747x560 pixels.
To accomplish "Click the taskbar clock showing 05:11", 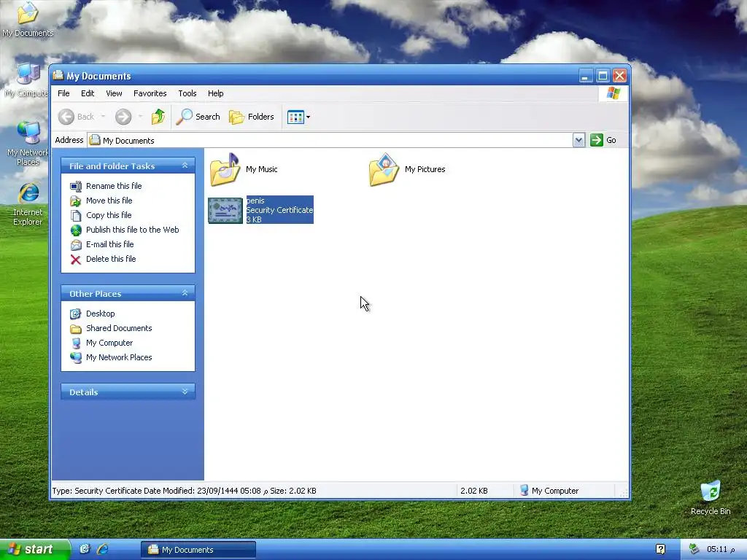I will [x=720, y=550].
